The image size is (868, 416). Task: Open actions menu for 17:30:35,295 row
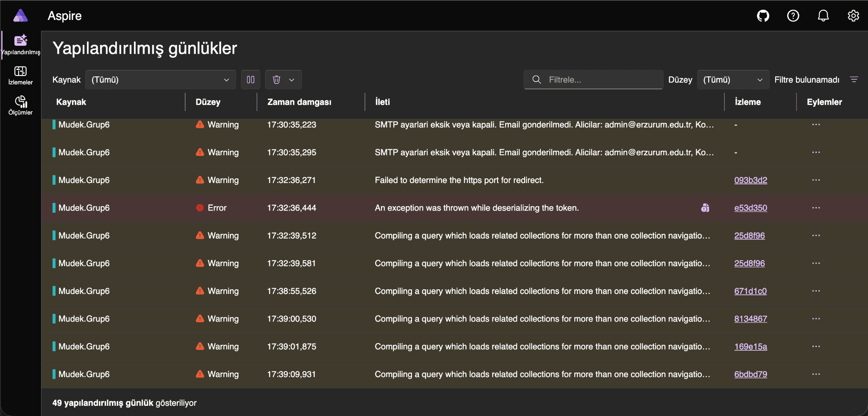pyautogui.click(x=816, y=152)
